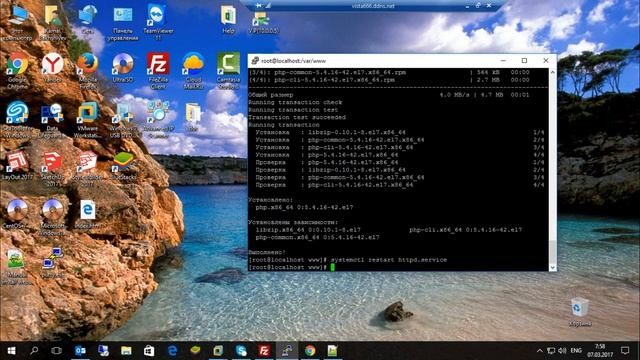Launch Yandex browser desktop icon
Viewport: 640px width, 360px height.
pos(52,68)
